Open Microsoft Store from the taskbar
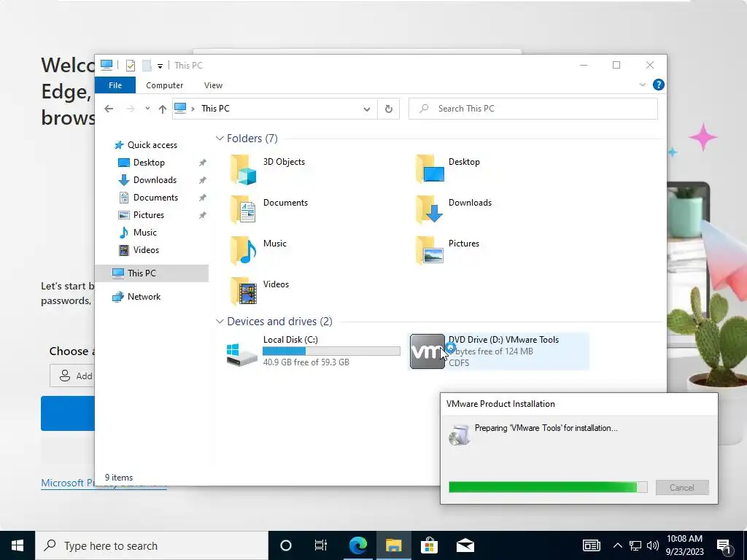 (429, 545)
